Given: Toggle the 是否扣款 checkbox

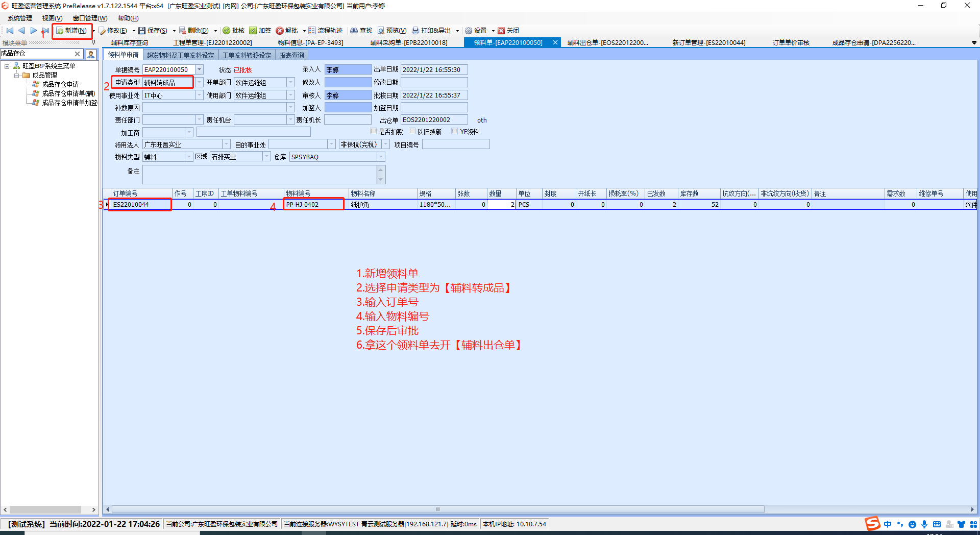Looking at the screenshot, I should pyautogui.click(x=374, y=131).
